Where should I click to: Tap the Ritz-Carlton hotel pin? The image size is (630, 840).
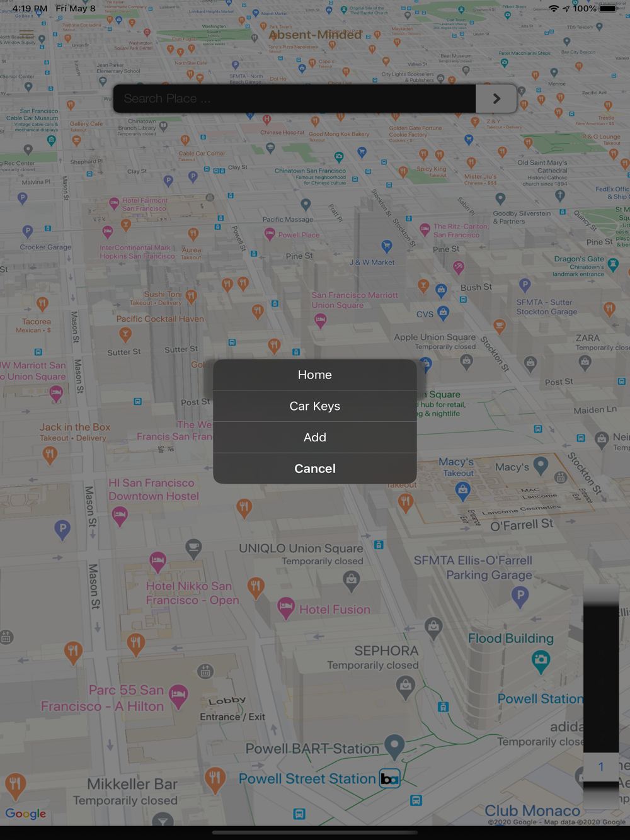425,230
